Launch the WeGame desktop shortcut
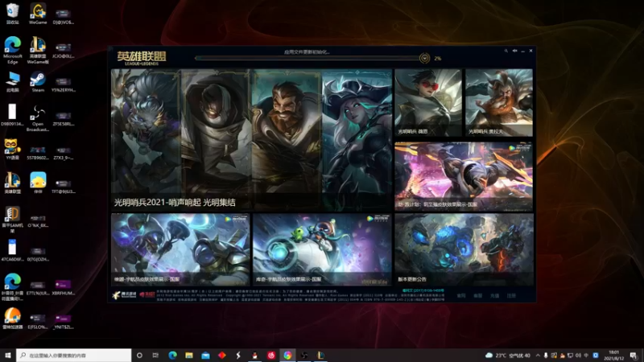The image size is (644, 362). coord(38,13)
